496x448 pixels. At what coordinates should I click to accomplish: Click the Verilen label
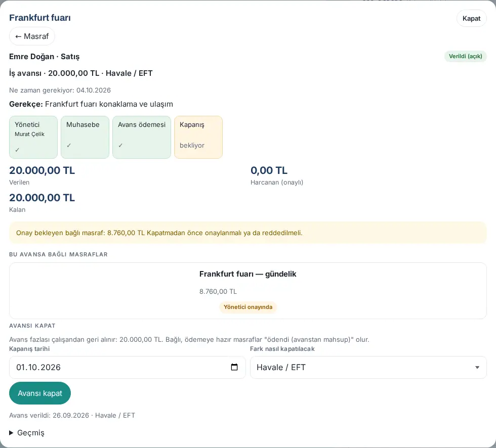[x=19, y=183]
